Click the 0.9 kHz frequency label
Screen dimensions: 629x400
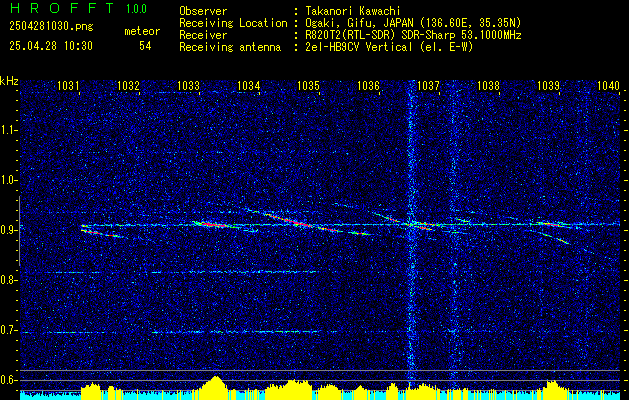[7, 230]
